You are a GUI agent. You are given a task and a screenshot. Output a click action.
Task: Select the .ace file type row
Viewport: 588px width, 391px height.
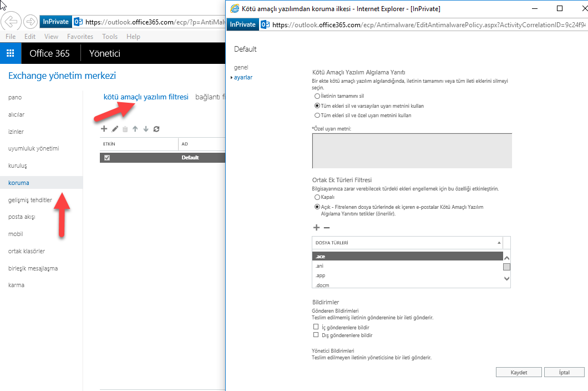[407, 257]
